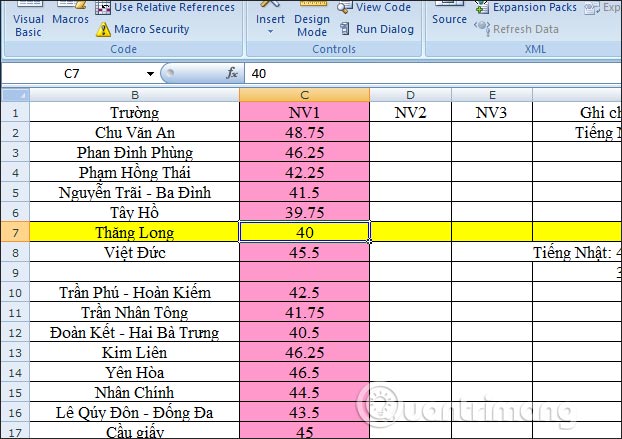Click cell Trần Phú - Hoàn Kiếm
This screenshot has height=439, width=622.
tap(135, 292)
